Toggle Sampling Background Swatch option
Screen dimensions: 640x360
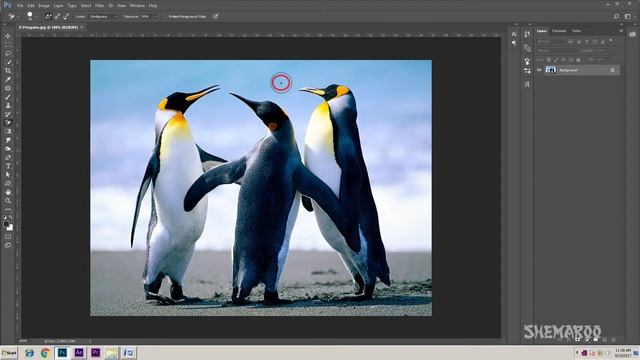tap(66, 16)
